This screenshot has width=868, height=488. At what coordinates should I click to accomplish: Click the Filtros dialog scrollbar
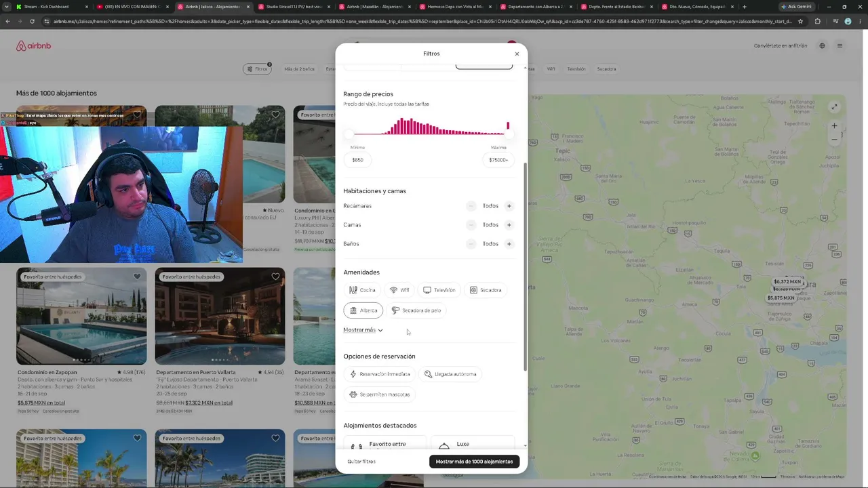(526, 266)
